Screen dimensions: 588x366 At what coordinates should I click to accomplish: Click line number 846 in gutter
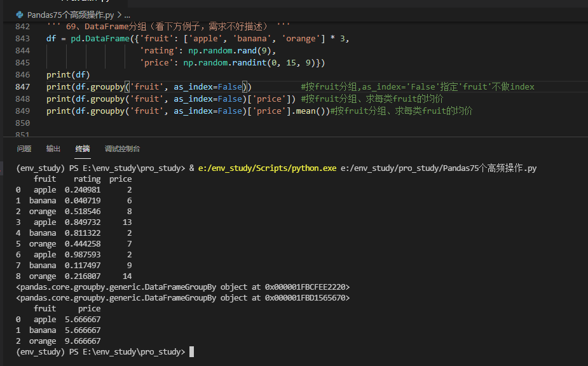[x=22, y=75]
